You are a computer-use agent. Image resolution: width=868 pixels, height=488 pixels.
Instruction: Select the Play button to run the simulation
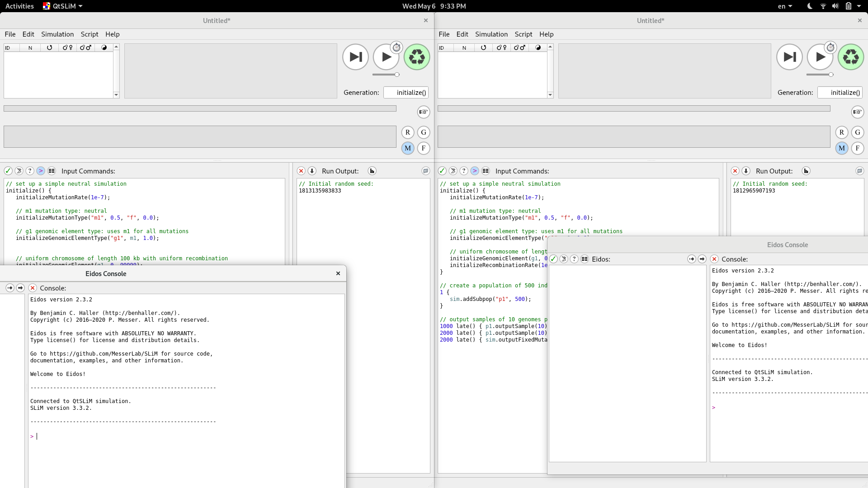(x=386, y=57)
